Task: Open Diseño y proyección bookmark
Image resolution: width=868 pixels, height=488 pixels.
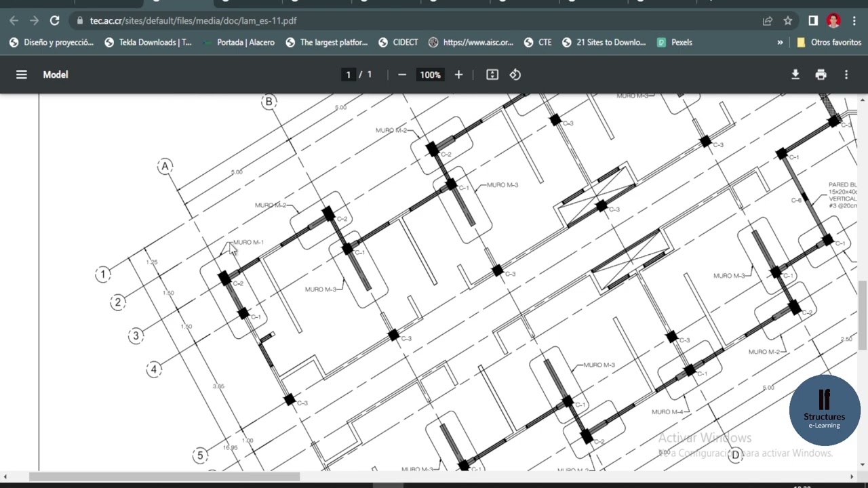Action: coord(52,42)
